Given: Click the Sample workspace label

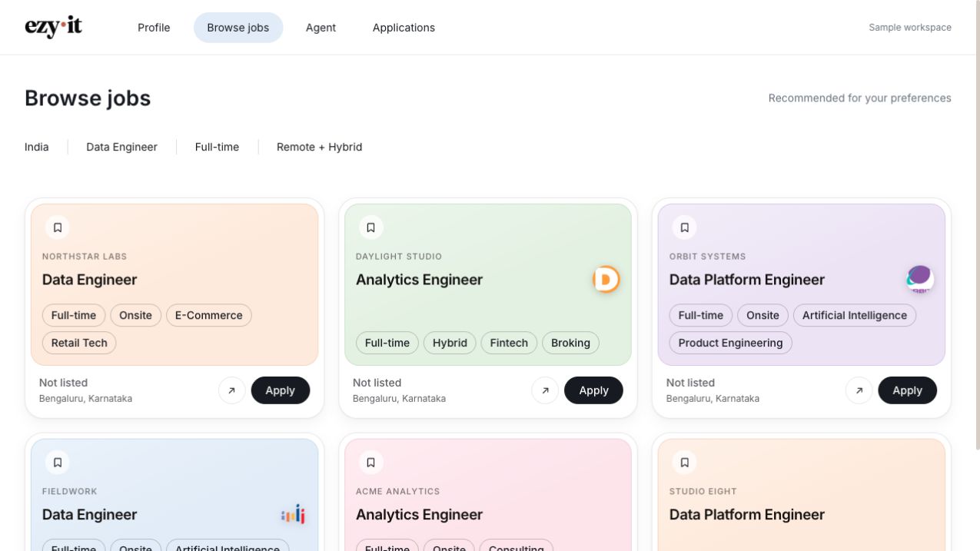Looking at the screenshot, I should pyautogui.click(x=910, y=28).
